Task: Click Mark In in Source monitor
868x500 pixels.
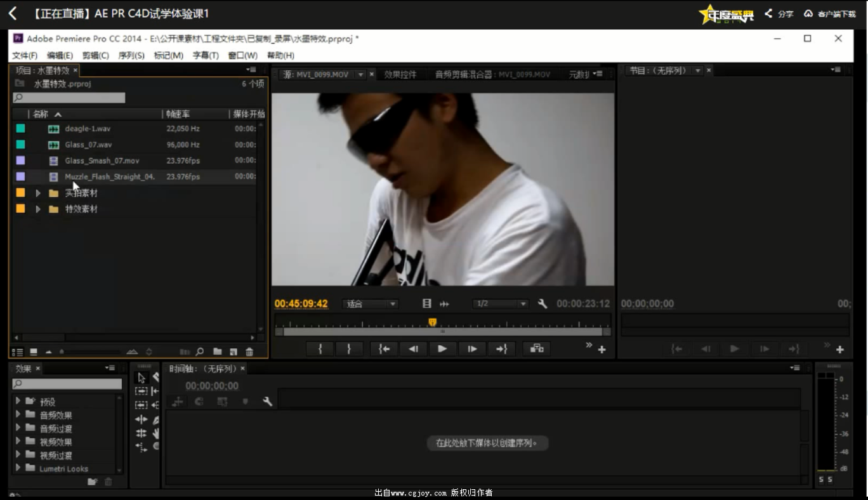Action: pyautogui.click(x=320, y=348)
